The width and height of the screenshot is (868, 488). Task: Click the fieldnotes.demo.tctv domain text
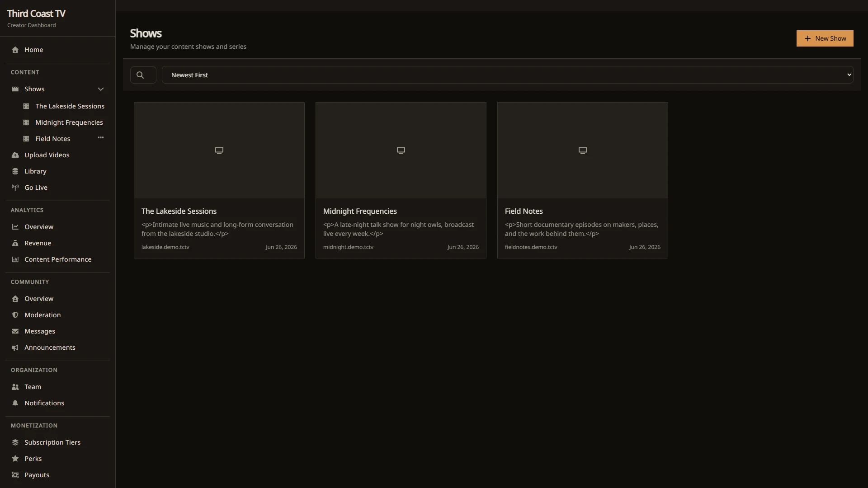tap(531, 247)
